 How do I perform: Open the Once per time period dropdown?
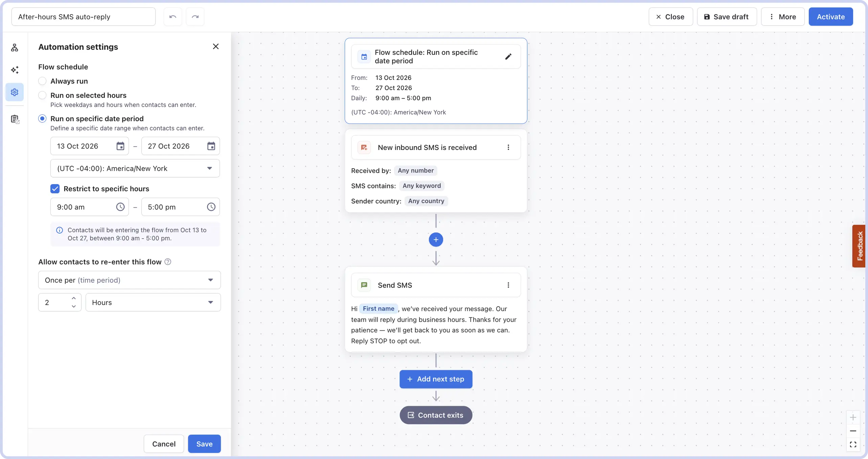click(129, 280)
